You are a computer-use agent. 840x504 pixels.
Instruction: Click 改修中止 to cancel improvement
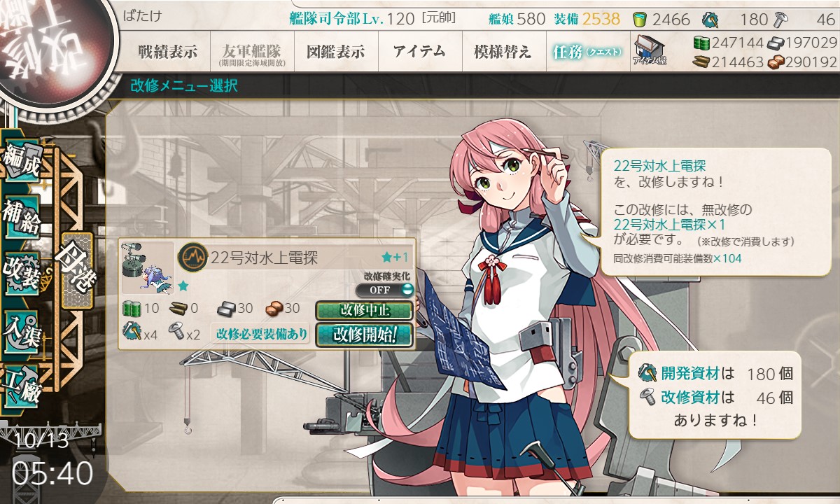click(364, 310)
